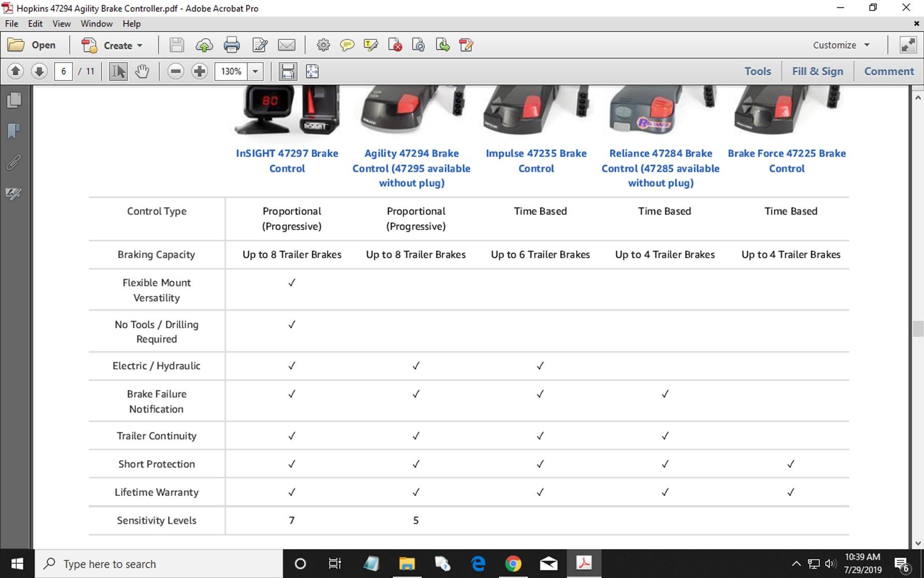
Task: Close the document with the small X
Action: pyautogui.click(x=916, y=24)
